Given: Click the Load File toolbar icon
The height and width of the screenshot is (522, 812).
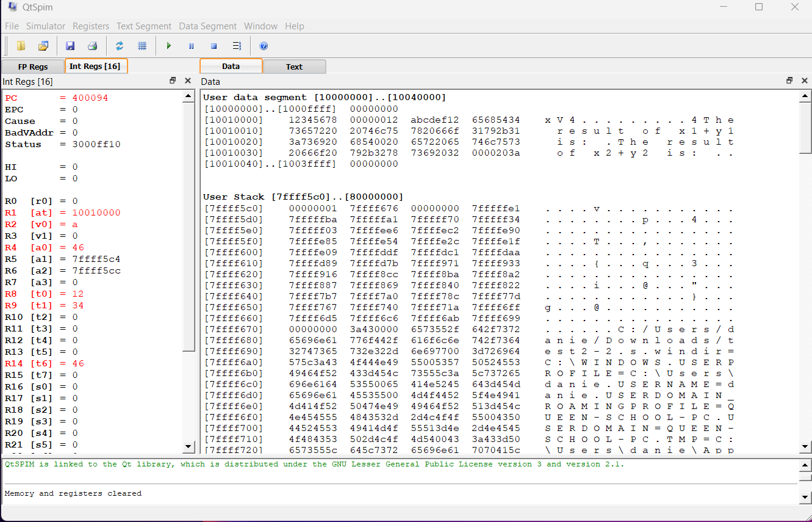Looking at the screenshot, I should click(x=21, y=46).
